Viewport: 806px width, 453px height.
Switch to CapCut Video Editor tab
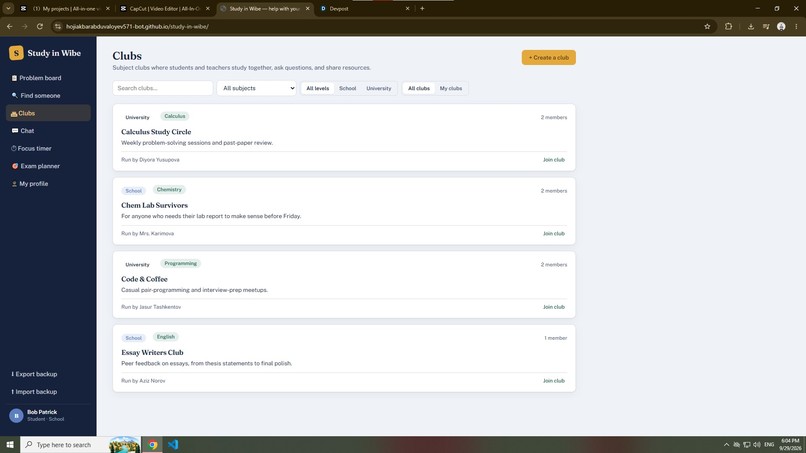(164, 9)
